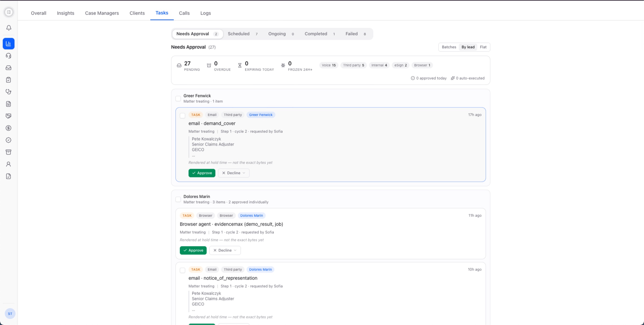This screenshot has height=325, width=644.
Task: Filter by Third party 5 chip
Action: 353,65
